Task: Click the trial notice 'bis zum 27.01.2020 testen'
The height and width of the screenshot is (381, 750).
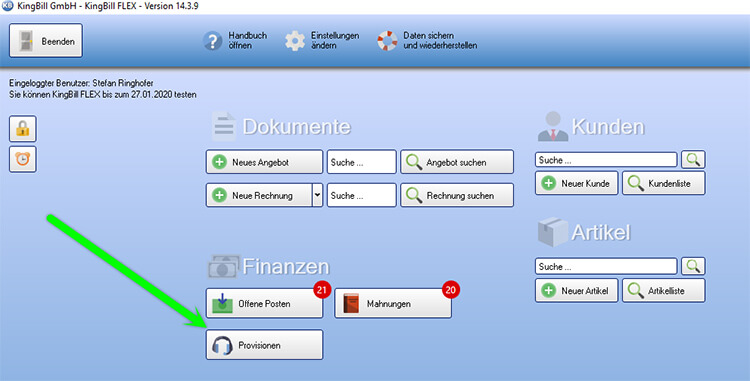Action: click(x=149, y=95)
